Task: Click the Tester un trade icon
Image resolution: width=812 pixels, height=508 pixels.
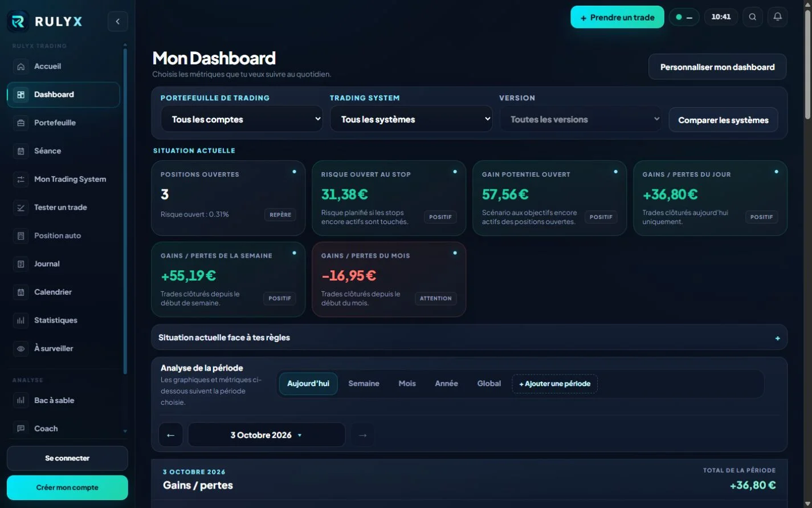Action: pyautogui.click(x=21, y=208)
